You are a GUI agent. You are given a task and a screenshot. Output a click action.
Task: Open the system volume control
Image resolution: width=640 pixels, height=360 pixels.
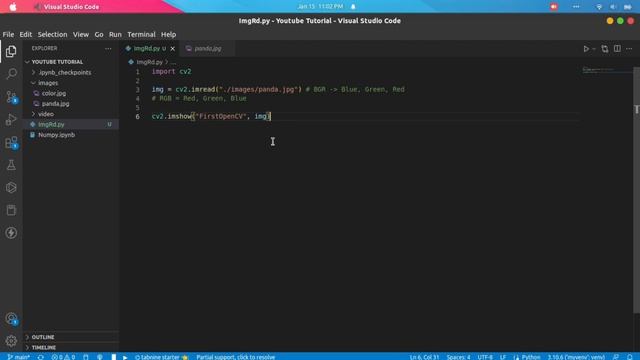pos(613,7)
